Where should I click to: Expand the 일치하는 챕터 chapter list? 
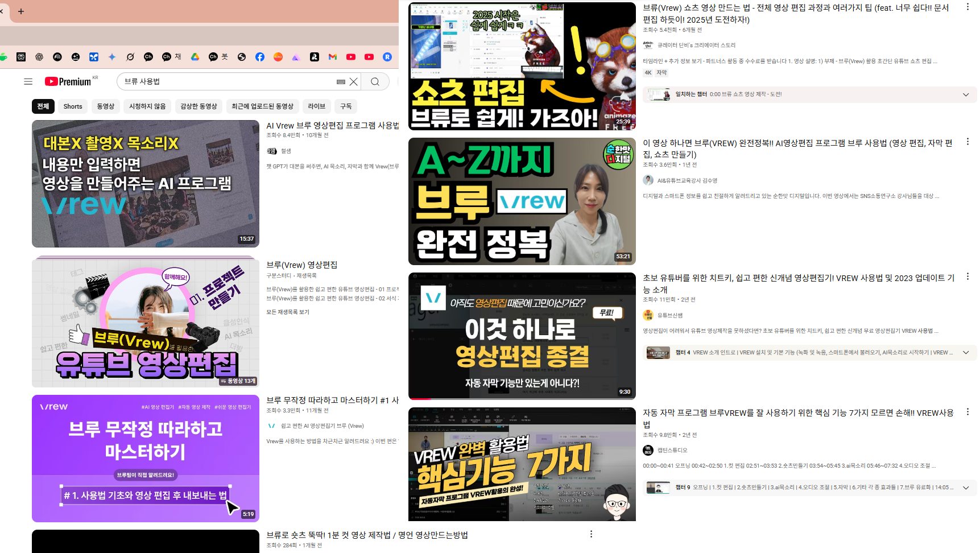[x=966, y=94]
